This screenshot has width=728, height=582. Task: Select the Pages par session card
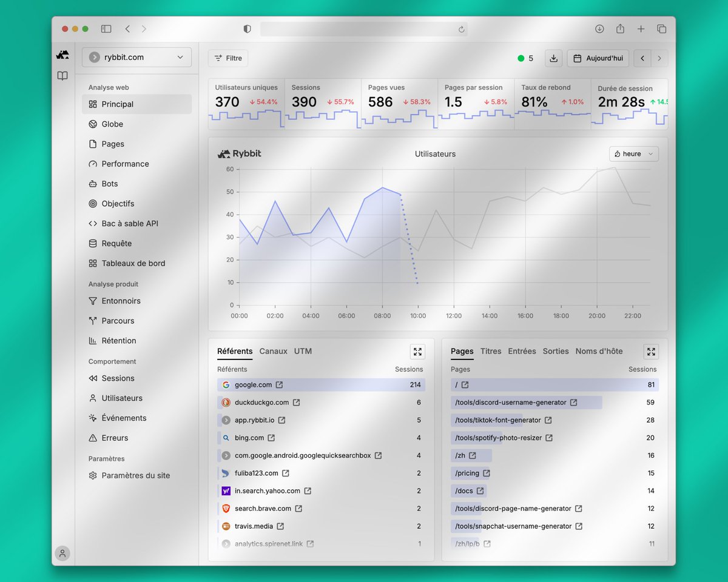[476, 104]
